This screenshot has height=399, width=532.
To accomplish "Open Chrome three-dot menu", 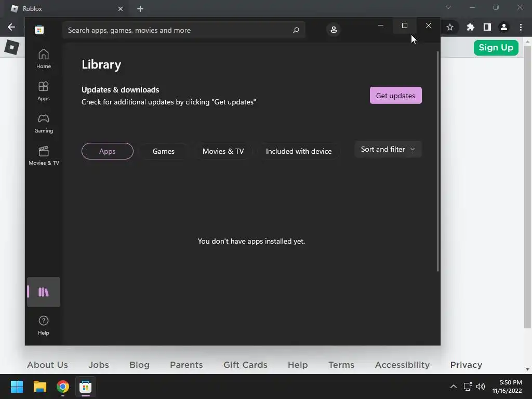I will point(521,27).
